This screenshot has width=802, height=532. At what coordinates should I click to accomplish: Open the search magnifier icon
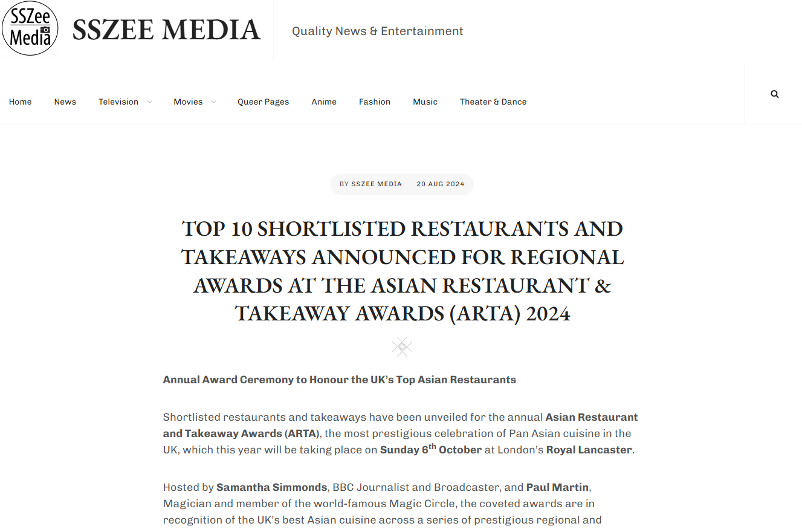tap(775, 94)
